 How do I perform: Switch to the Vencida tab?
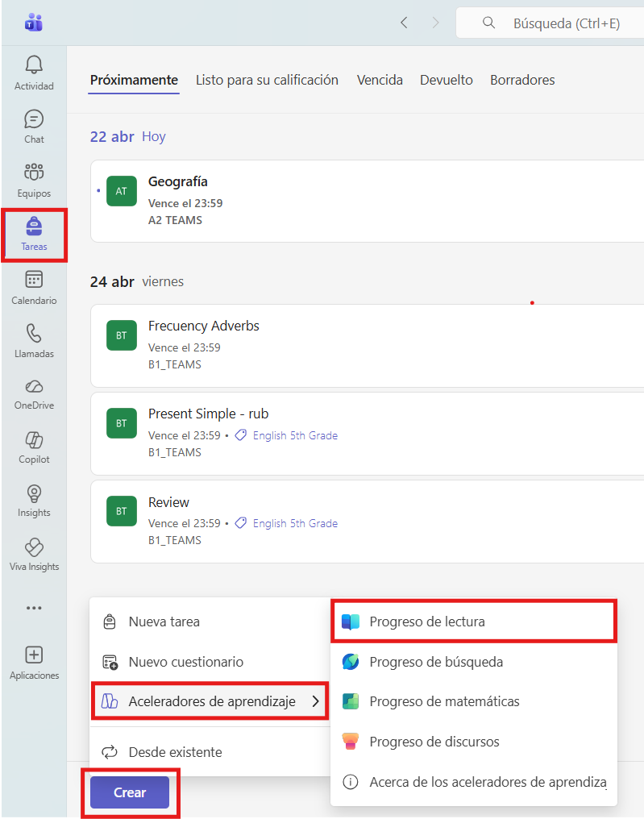380,80
